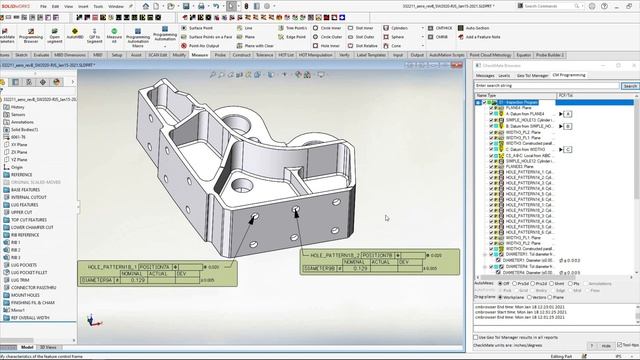
Task: Select the AutoMeas Shmt radio button
Action: click(552, 284)
